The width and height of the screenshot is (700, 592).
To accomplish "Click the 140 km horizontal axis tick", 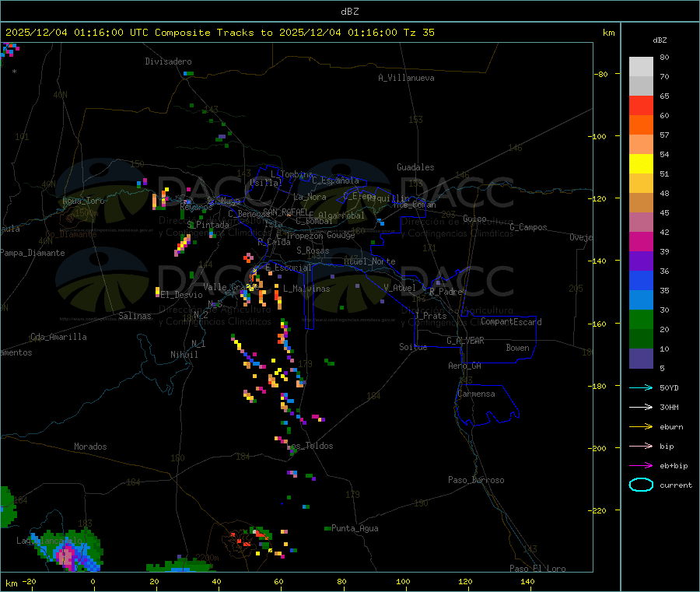I will [527, 581].
